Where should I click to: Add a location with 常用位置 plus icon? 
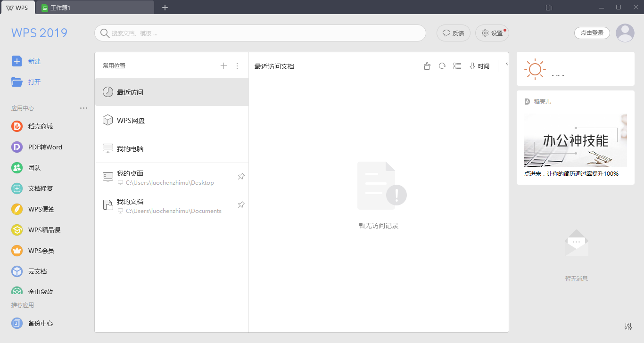click(x=223, y=66)
